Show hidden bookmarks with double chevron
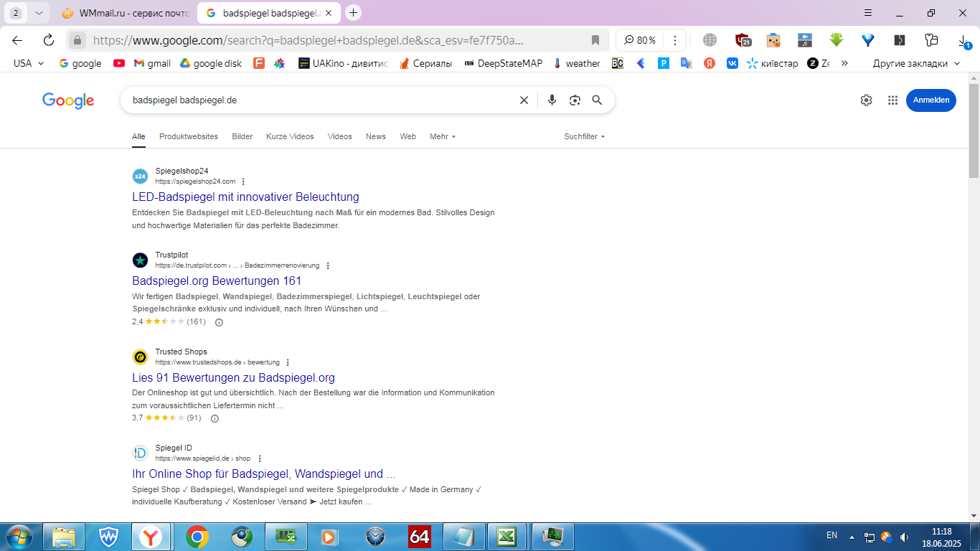The height and width of the screenshot is (551, 980). pyautogui.click(x=844, y=63)
